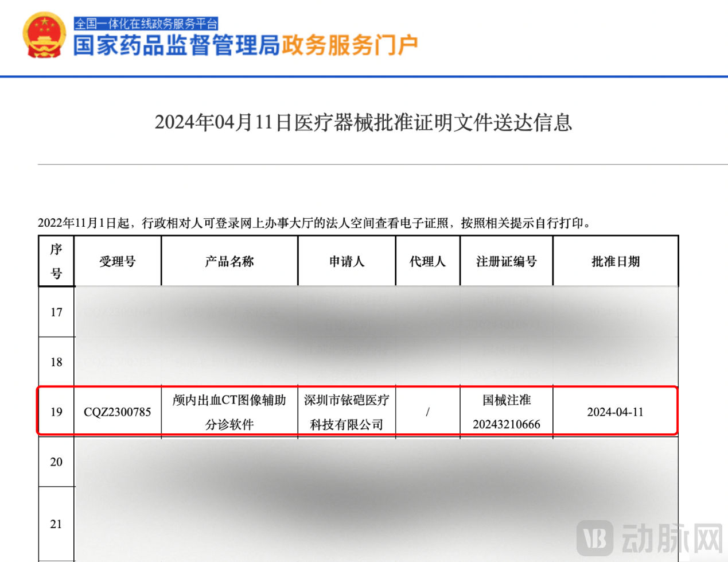This screenshot has height=562, width=728.
Task: Select applicant 深圳市铱硙医疗科技有限公司
Action: [346, 412]
